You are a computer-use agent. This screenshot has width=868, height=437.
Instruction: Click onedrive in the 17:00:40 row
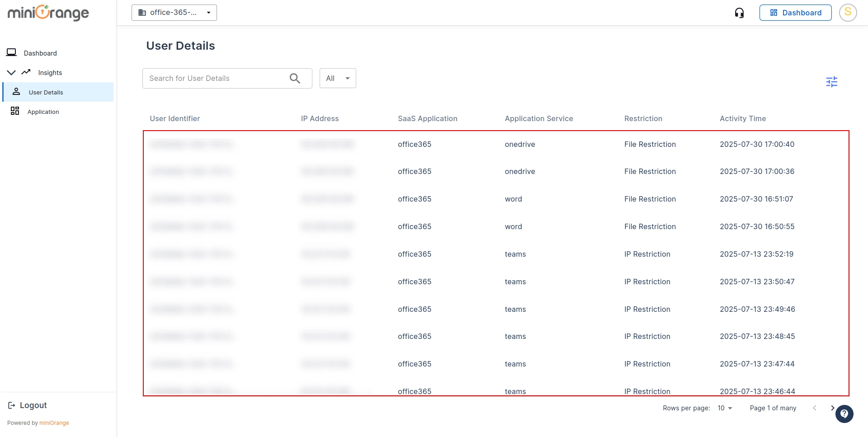point(520,144)
